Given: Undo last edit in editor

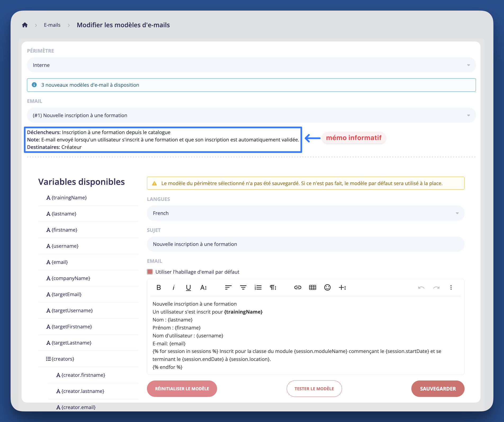Looking at the screenshot, I should [421, 287].
